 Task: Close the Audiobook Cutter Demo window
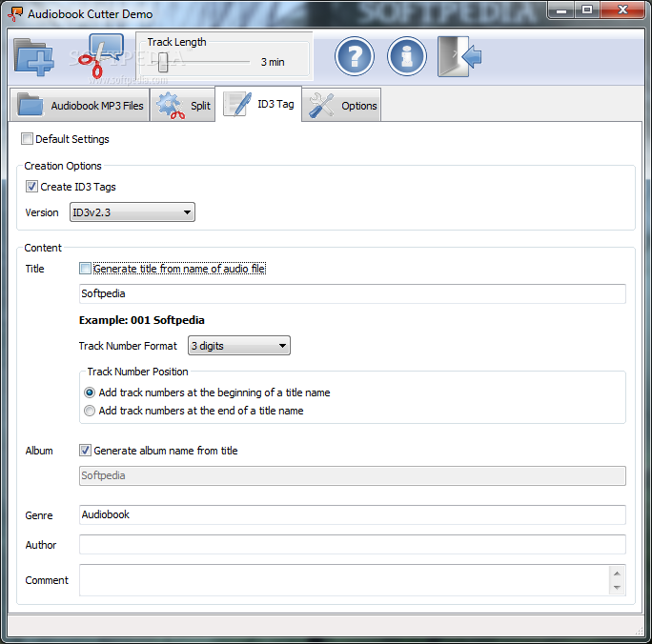click(622, 10)
